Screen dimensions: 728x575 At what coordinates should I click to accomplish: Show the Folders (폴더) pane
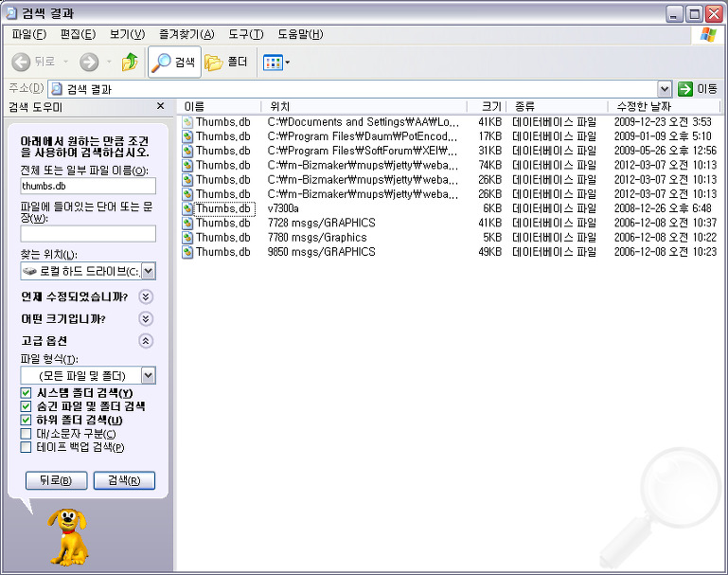pyautogui.click(x=226, y=62)
